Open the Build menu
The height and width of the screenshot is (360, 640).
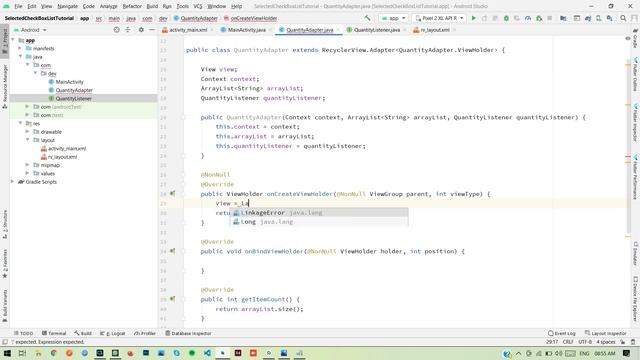[152, 6]
